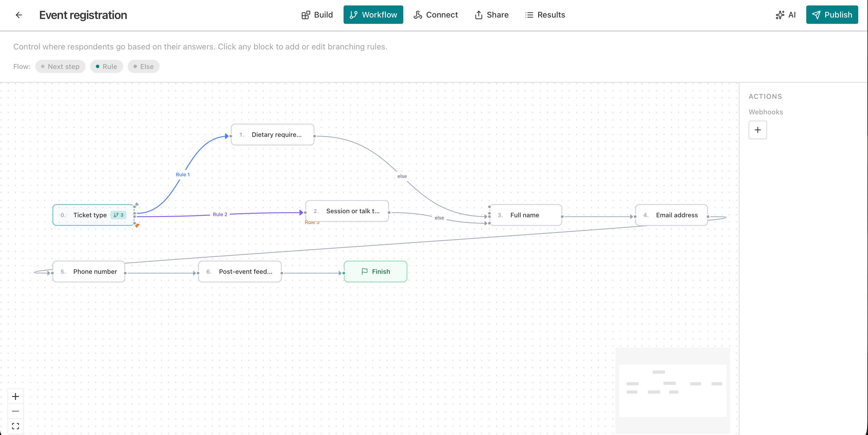
Task: Click the back arrow to exit the editor
Action: (x=19, y=15)
